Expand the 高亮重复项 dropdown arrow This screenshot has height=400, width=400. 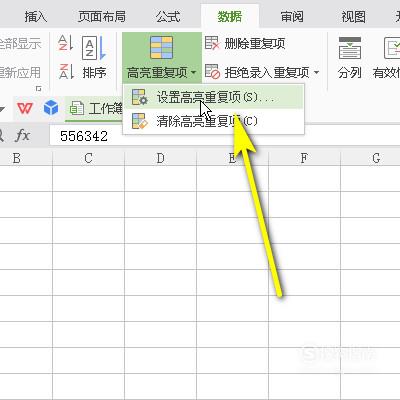click(x=193, y=72)
